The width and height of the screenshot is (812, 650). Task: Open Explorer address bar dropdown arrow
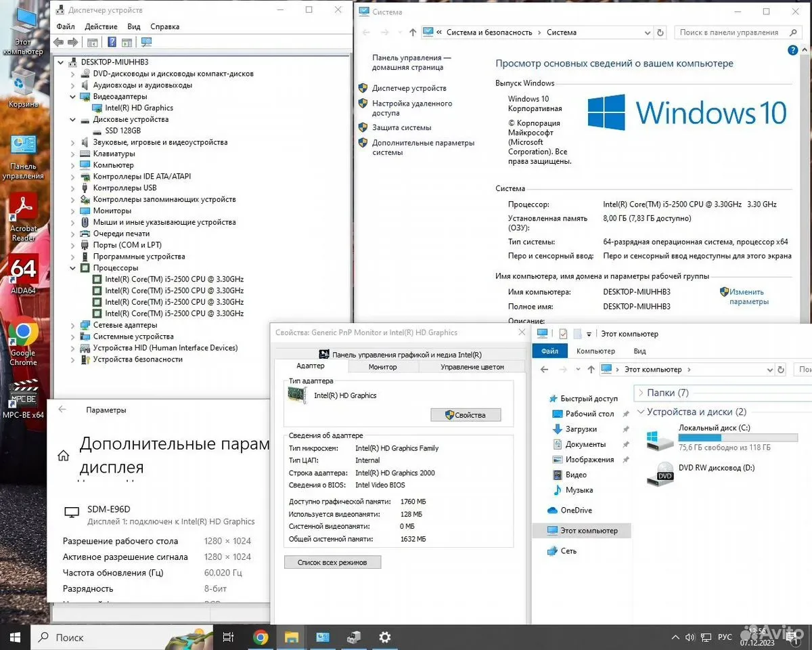pyautogui.click(x=769, y=370)
